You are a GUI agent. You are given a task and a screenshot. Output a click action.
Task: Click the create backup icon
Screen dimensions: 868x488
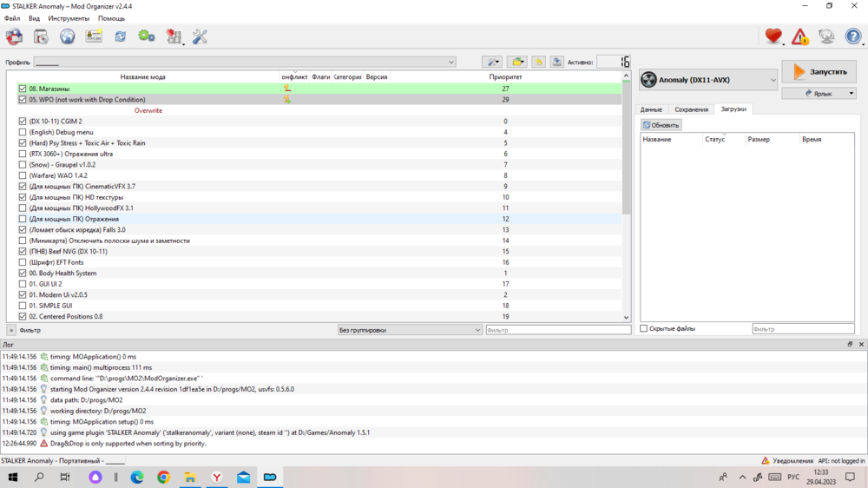pos(556,62)
